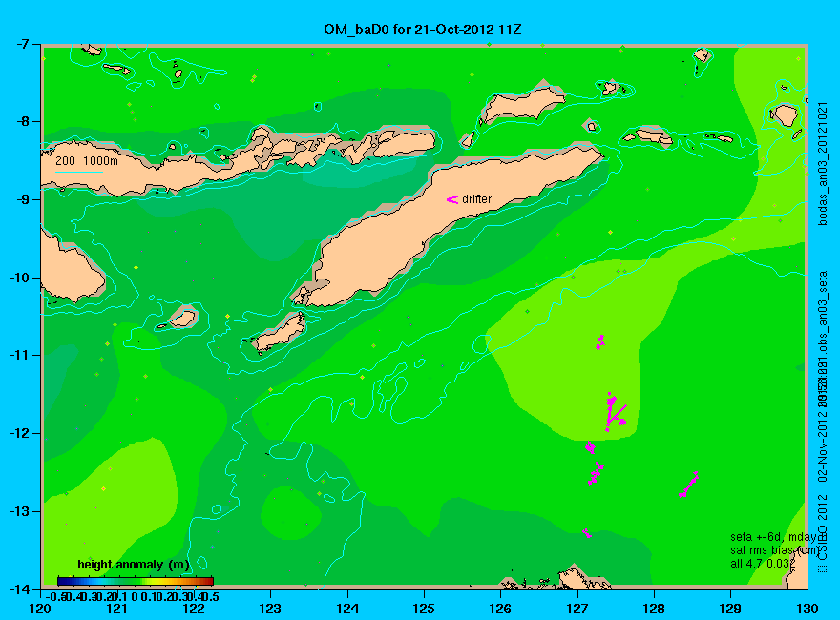The height and width of the screenshot is (620, 840).
Task: Click Rote island just southwest of Timor
Action: [279, 332]
